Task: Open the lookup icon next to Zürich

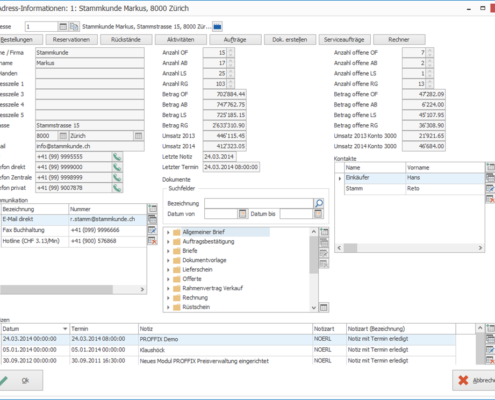Action: (139, 136)
